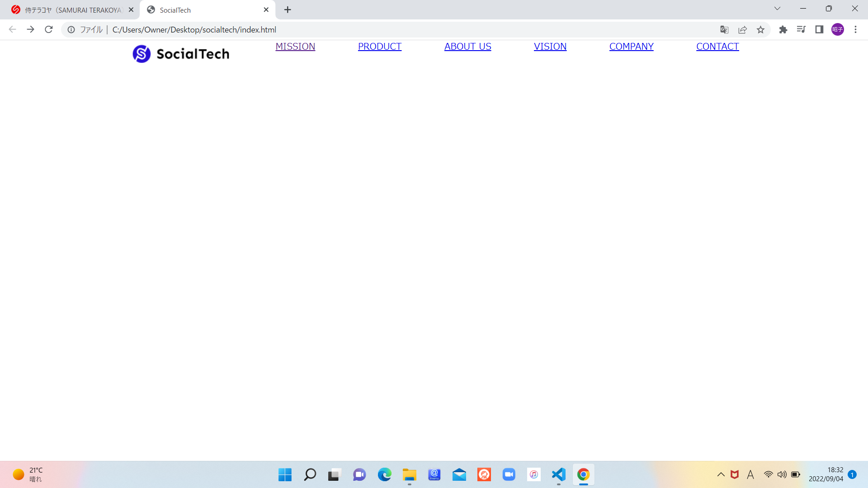Toggle the IME input mode indicator
The image size is (868, 488).
click(750, 474)
